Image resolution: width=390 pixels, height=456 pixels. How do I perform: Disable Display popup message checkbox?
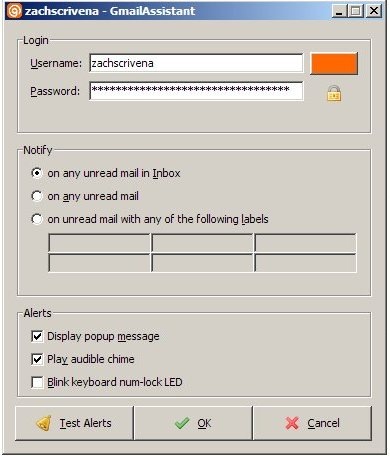click(37, 336)
